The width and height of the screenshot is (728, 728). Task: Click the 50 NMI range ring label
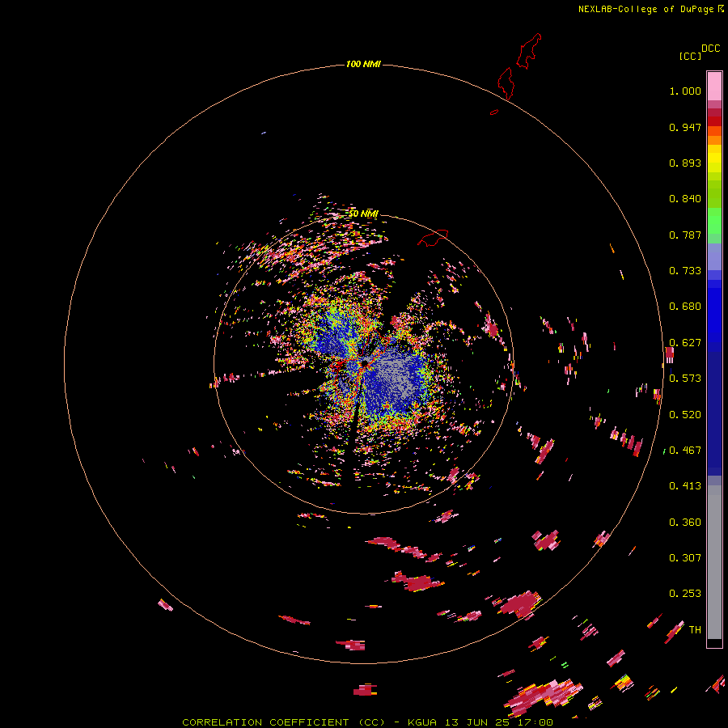point(363,214)
